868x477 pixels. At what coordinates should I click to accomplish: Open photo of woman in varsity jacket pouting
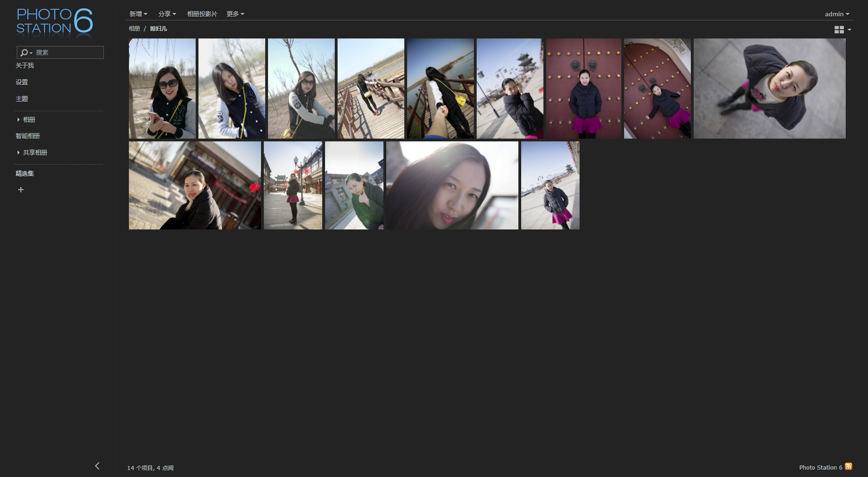tap(232, 89)
